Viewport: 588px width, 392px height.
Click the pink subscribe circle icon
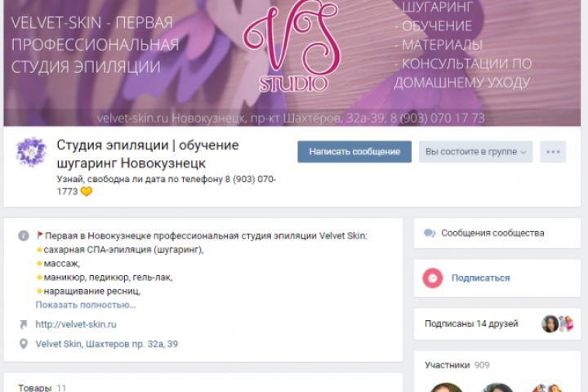click(x=433, y=278)
